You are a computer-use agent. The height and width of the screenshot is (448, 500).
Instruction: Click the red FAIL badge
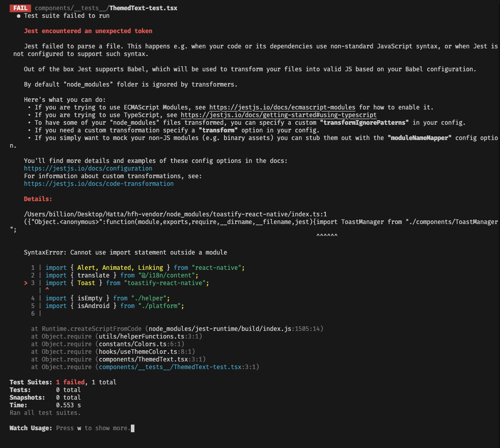pos(20,8)
